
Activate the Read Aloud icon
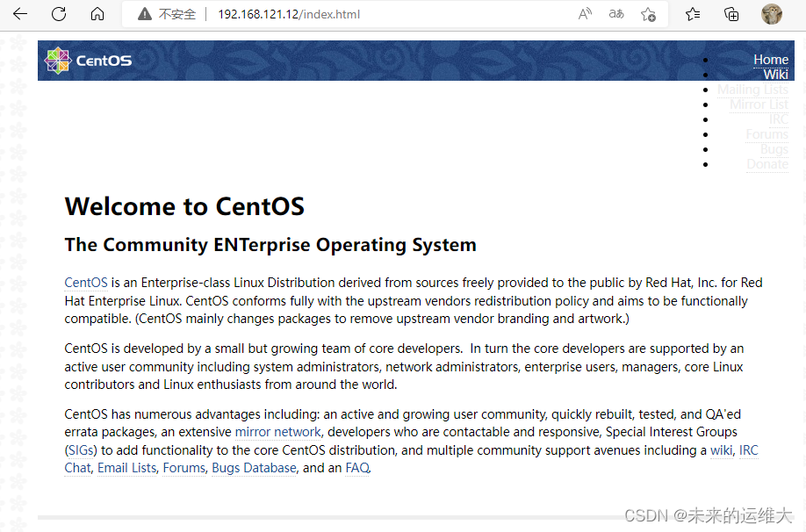pos(585,14)
